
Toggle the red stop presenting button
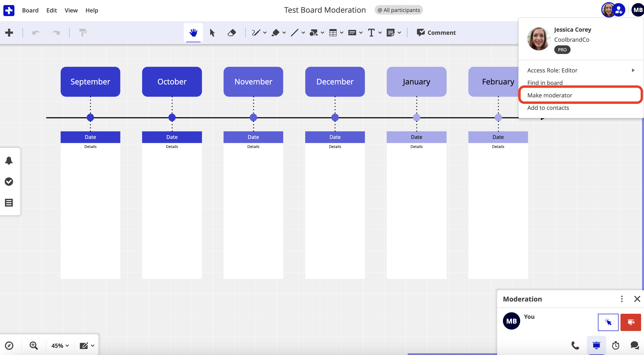click(x=631, y=322)
